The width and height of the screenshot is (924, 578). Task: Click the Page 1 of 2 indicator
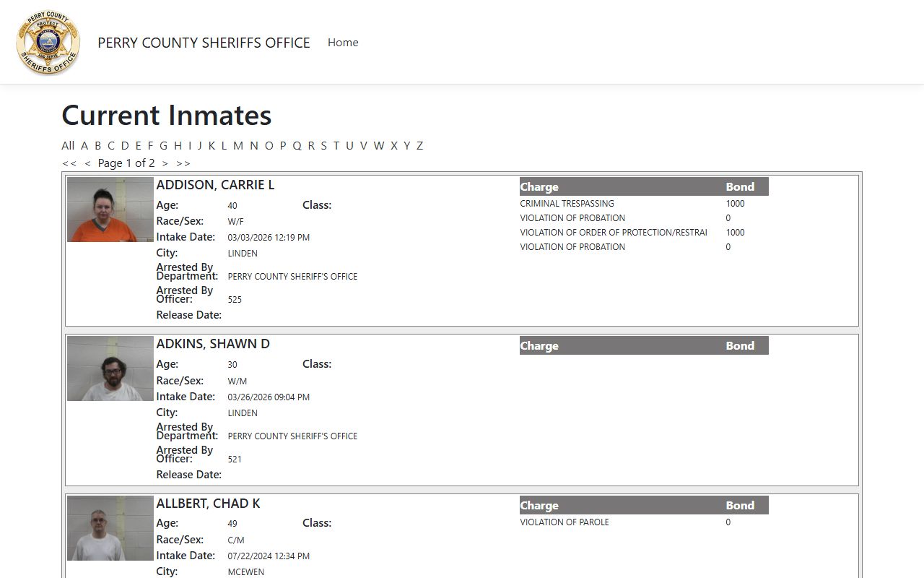126,163
